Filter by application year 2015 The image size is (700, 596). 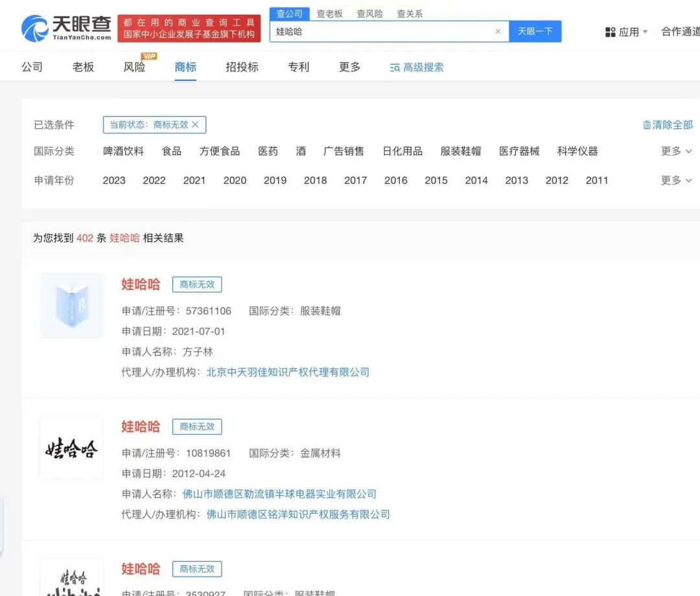click(436, 180)
